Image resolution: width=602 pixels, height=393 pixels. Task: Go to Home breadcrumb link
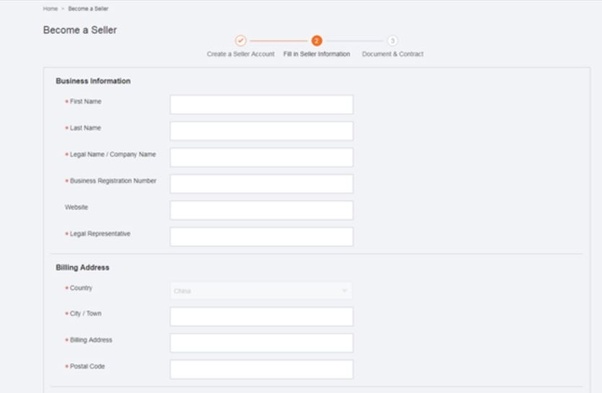pyautogui.click(x=50, y=8)
